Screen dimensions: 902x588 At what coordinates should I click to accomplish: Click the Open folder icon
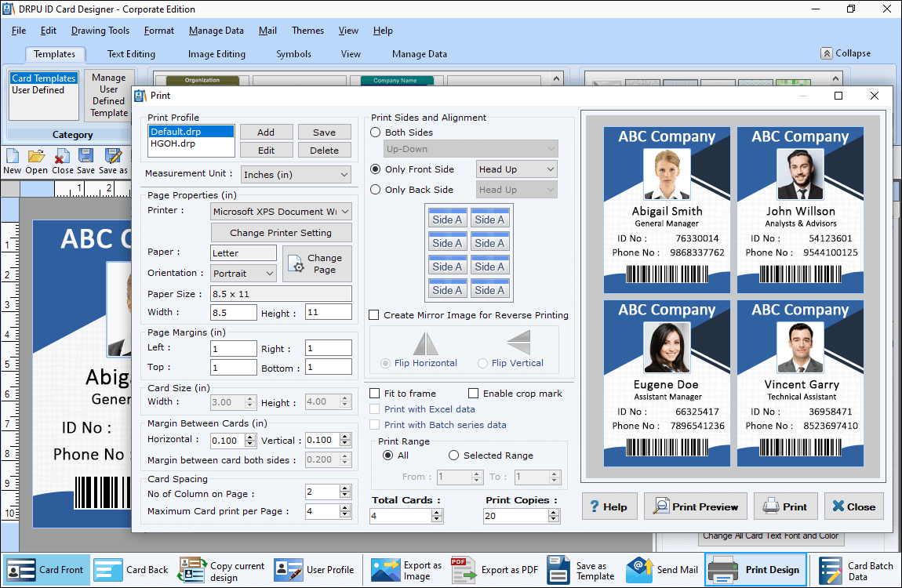tap(36, 156)
